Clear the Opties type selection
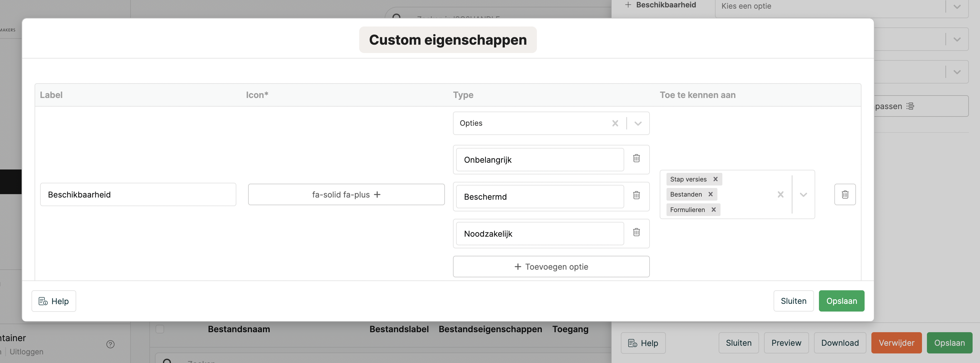The image size is (980, 363). pos(615,123)
